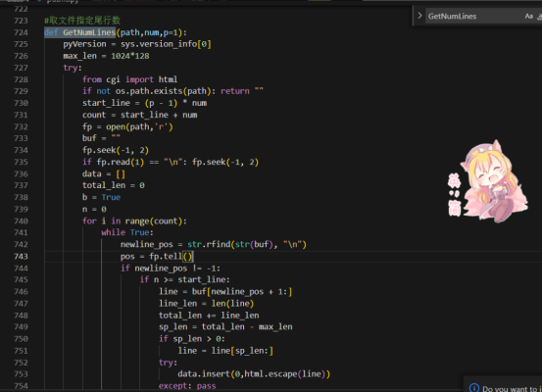Click the "except: pass" line 754
Viewport: 542px width, 392px height.
187,386
